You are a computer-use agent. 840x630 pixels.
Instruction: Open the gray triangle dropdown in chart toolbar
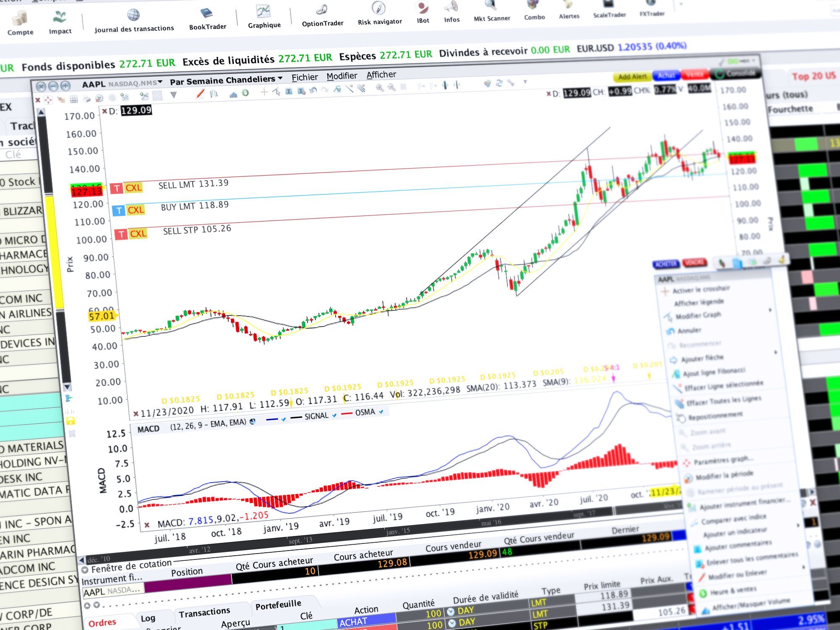tap(173, 95)
